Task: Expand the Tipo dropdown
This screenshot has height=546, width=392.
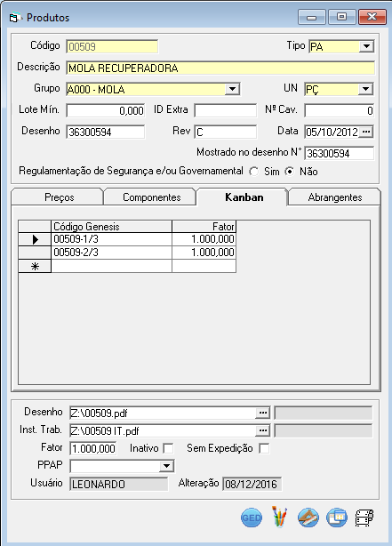Action: pos(366,46)
